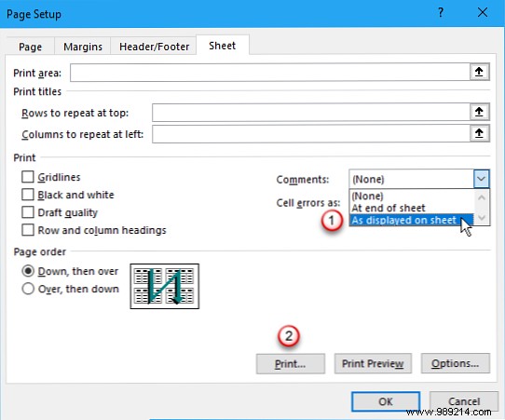This screenshot has height=420, width=505.
Task: Choose At end of sheet option
Action: tap(412, 208)
